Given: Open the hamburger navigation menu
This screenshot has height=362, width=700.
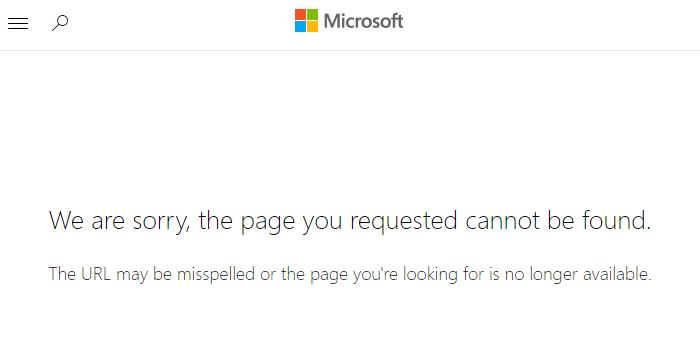Looking at the screenshot, I should pos(18,23).
